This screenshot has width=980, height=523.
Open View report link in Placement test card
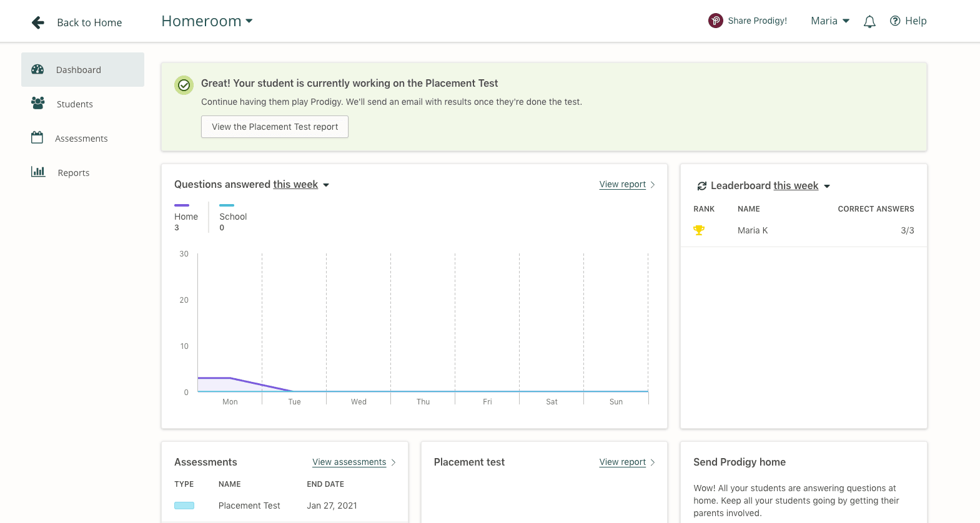(622, 462)
